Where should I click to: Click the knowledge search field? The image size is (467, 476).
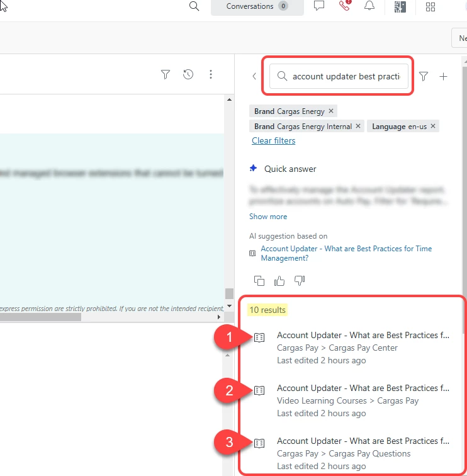coord(339,76)
